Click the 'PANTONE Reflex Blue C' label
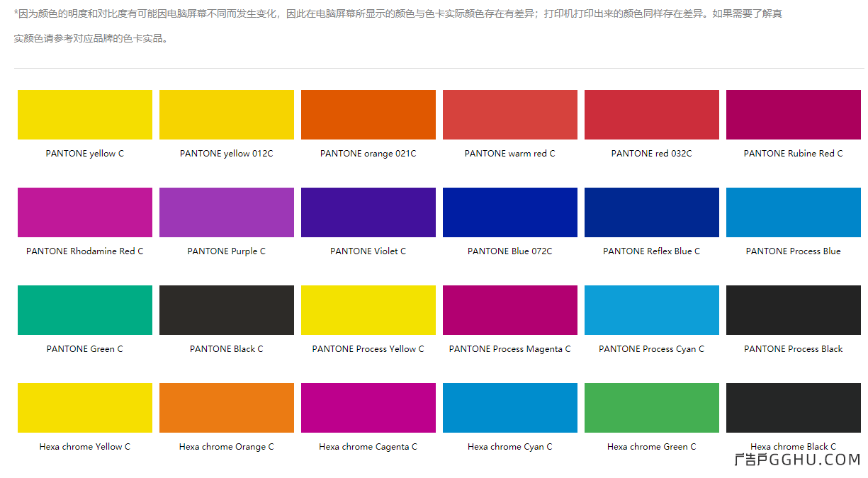 click(652, 251)
